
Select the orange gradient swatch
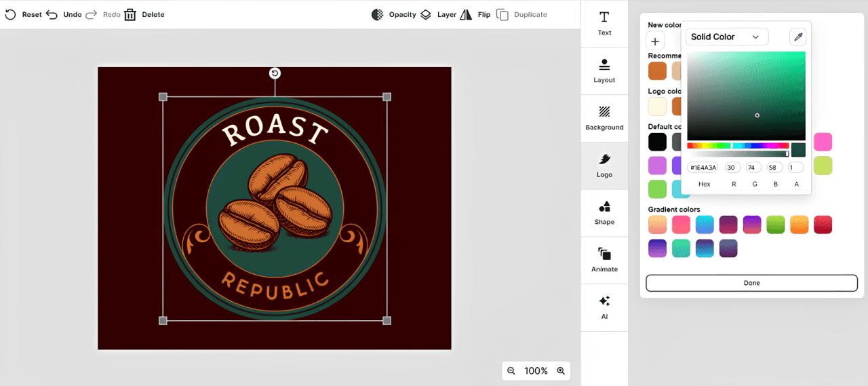[799, 225]
